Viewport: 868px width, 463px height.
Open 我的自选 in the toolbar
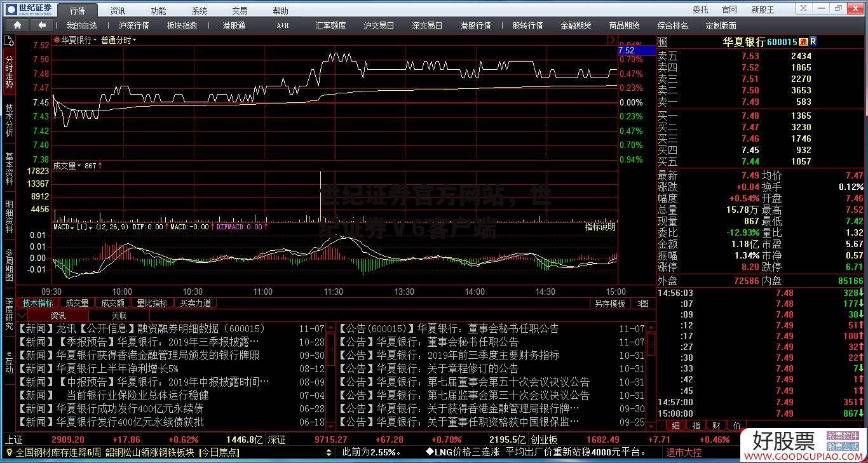coord(81,25)
